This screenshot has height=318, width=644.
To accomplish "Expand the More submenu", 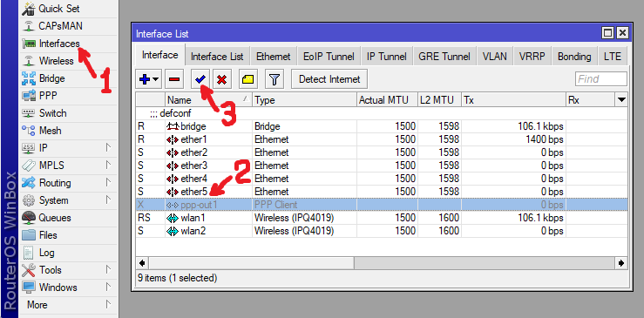I will pos(68,305).
